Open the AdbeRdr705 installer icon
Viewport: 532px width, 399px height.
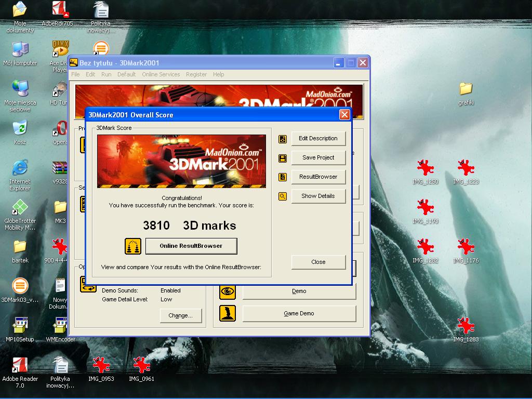(x=60, y=14)
